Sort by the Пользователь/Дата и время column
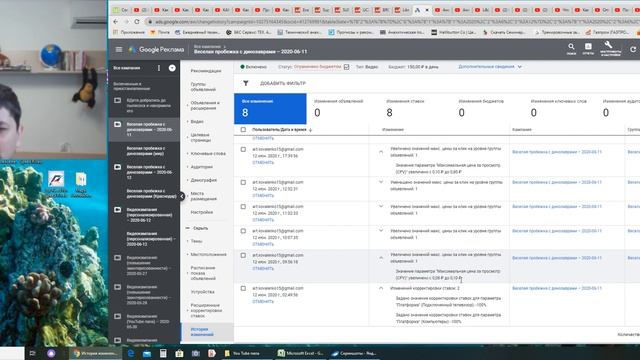The image size is (640, 360). 282,129
